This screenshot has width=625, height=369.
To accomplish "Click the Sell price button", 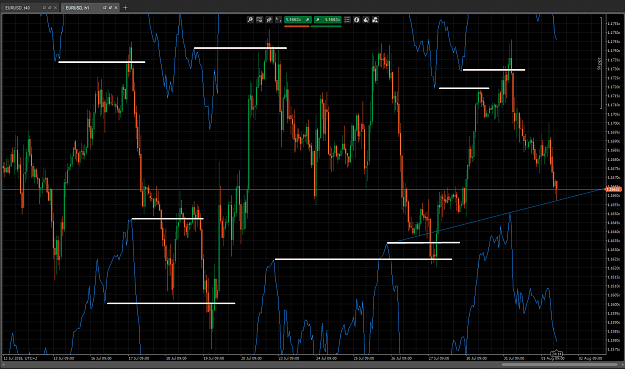I will click(x=298, y=20).
